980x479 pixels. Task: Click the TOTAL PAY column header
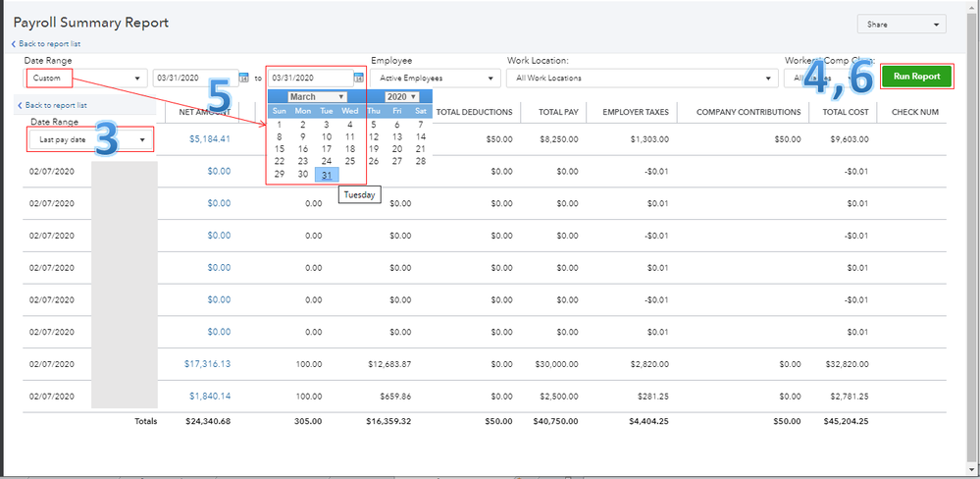559,112
